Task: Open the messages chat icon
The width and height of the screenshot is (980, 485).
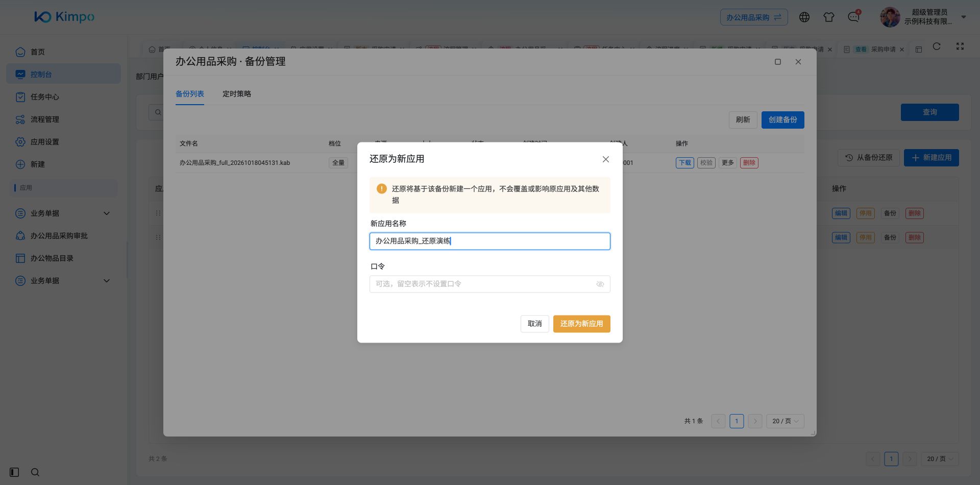Action: pos(853,17)
